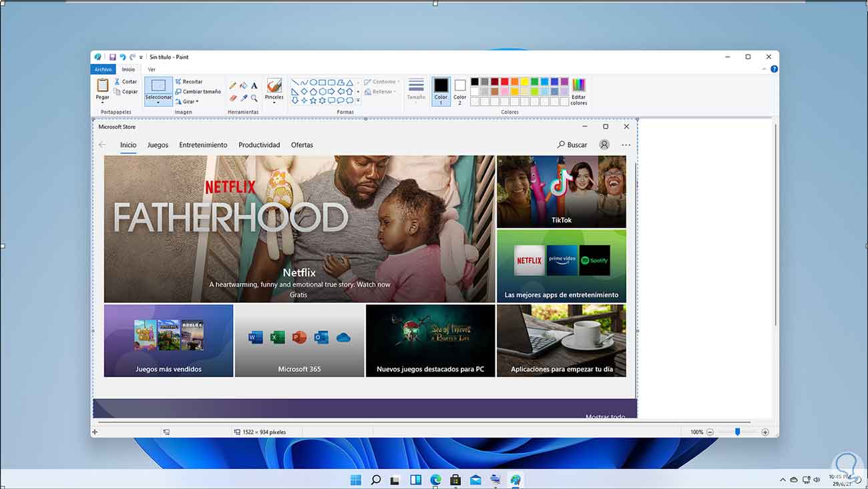Open Microsoft Edge from the taskbar
Screen dimensions: 868x489
(x=435, y=480)
